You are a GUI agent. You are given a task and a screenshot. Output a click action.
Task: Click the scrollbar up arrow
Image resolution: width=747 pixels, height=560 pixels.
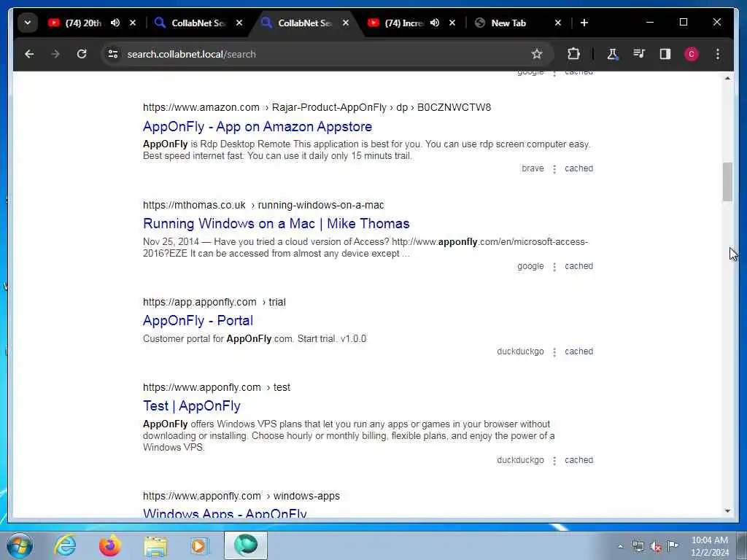pos(727,77)
